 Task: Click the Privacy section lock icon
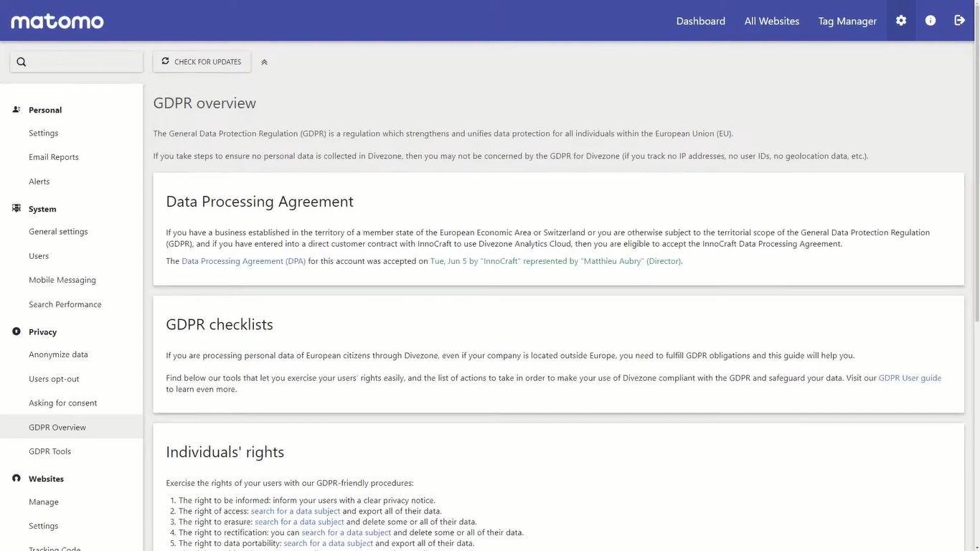pos(15,331)
